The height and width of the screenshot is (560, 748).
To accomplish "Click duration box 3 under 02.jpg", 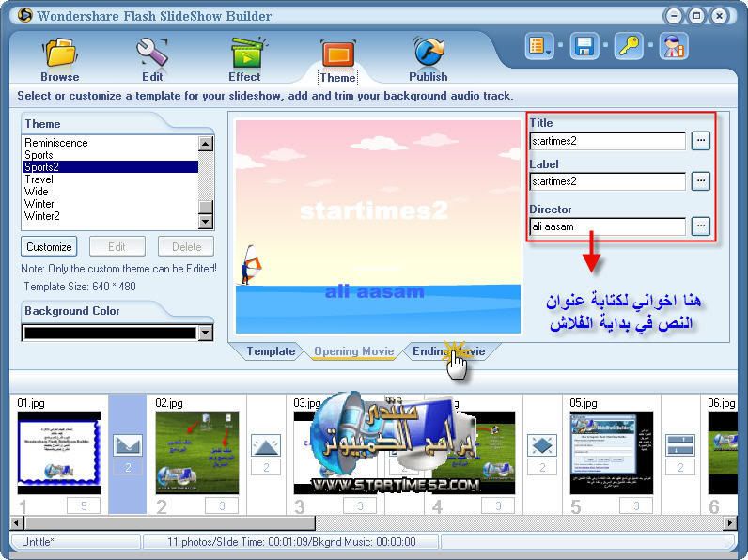I will click(222, 506).
